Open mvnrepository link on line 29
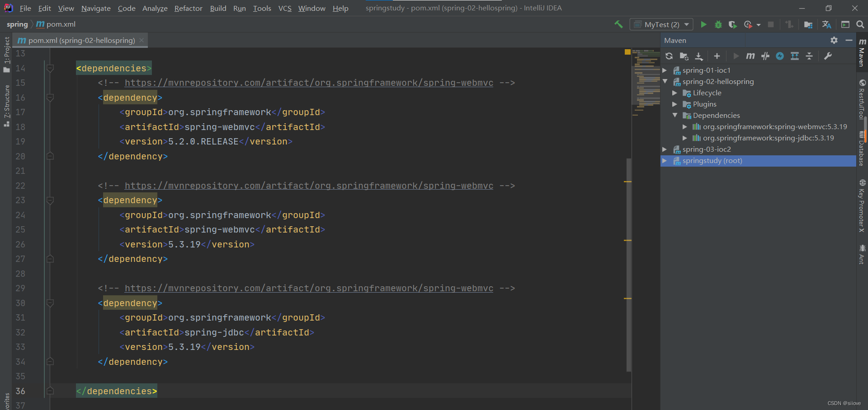The height and width of the screenshot is (410, 868). (x=309, y=288)
